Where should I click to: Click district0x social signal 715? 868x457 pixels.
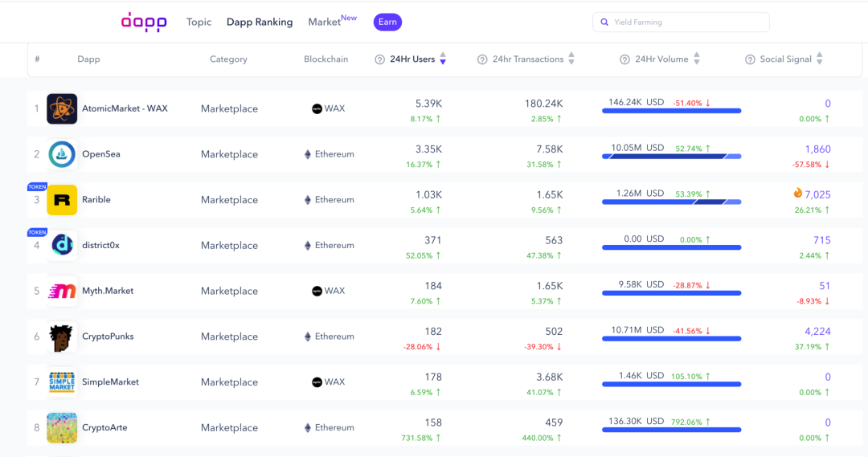pyautogui.click(x=822, y=240)
